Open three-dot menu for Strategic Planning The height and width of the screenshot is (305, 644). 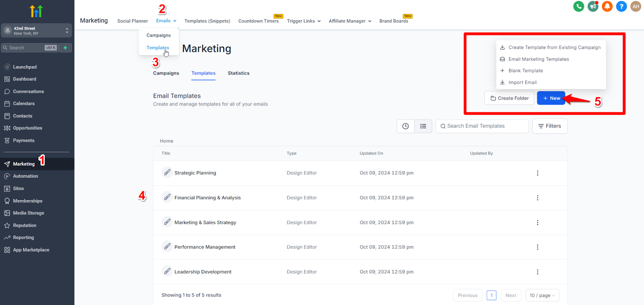[x=537, y=173]
